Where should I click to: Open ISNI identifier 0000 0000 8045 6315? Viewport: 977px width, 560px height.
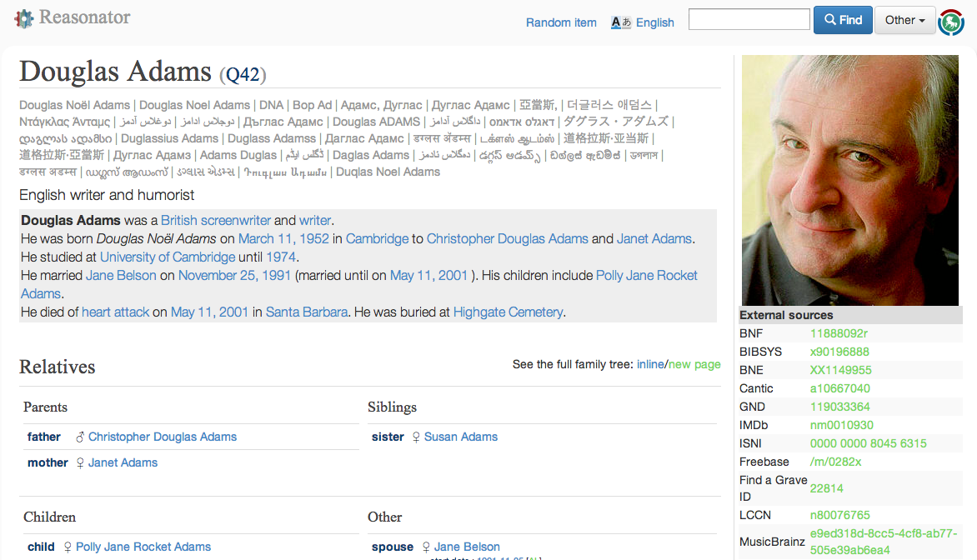(x=868, y=443)
